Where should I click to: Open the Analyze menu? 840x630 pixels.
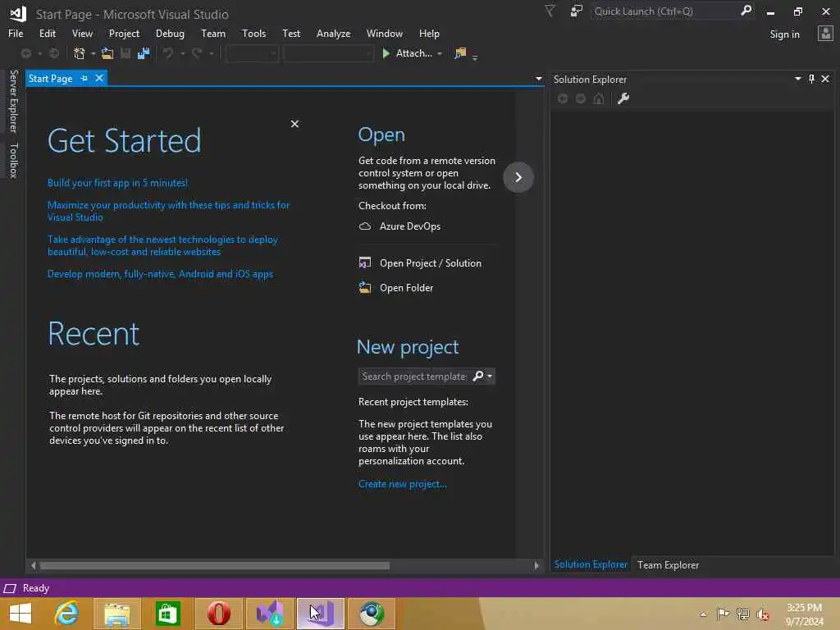[x=333, y=33]
